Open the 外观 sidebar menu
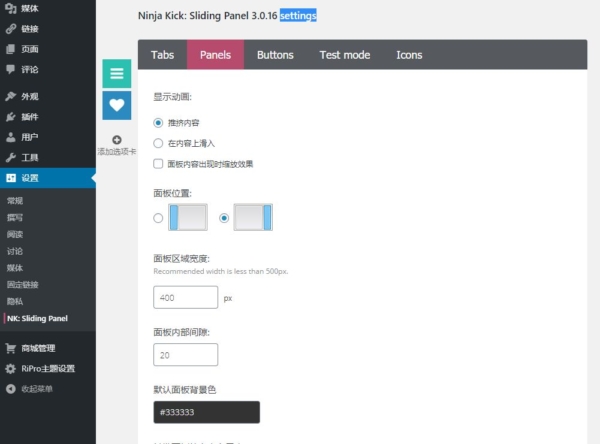This screenshot has width=600, height=444. (48, 96)
